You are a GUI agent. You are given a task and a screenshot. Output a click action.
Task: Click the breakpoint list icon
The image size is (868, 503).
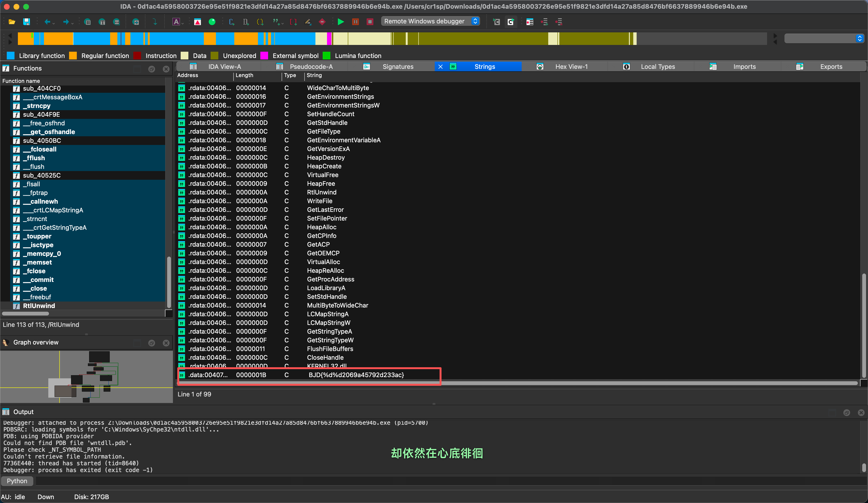[530, 22]
